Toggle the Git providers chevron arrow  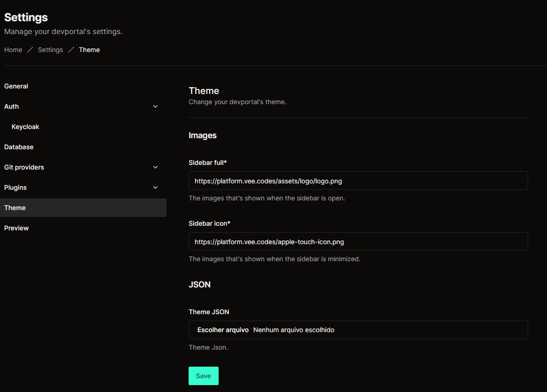155,167
